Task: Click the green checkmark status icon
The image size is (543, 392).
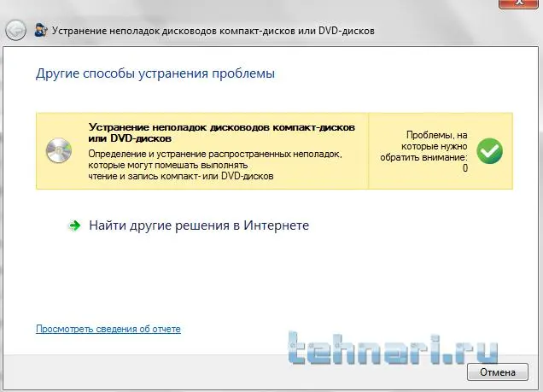Action: [x=489, y=151]
